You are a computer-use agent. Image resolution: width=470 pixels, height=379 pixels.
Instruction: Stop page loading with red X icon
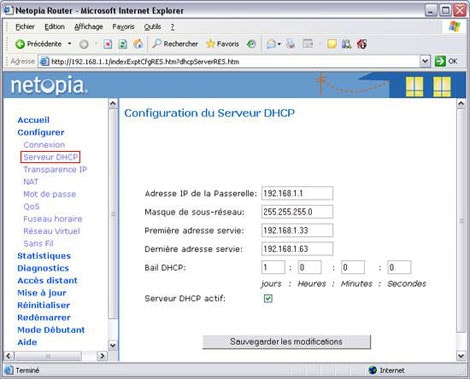[108, 44]
